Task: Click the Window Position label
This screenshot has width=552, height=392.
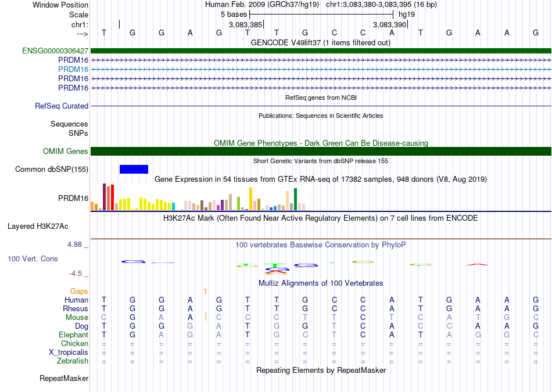Action: pyautogui.click(x=60, y=5)
